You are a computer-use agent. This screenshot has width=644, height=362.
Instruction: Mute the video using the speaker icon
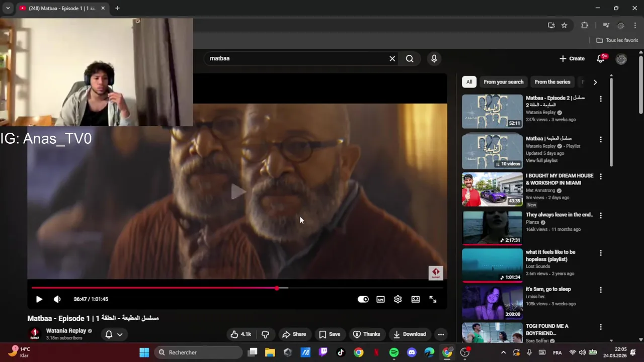pyautogui.click(x=57, y=299)
